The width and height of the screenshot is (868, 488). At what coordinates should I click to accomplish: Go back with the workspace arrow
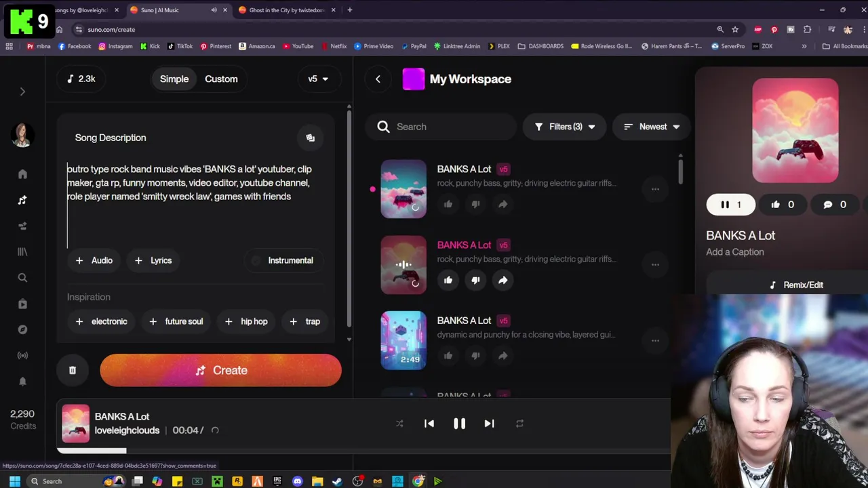point(378,79)
